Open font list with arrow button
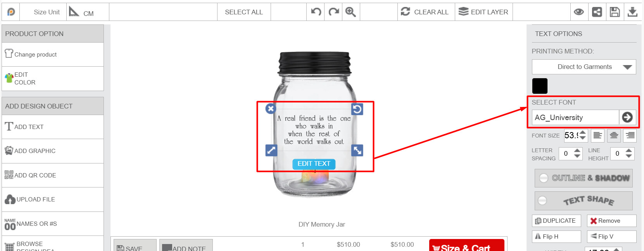The height and width of the screenshot is (251, 644). (627, 117)
